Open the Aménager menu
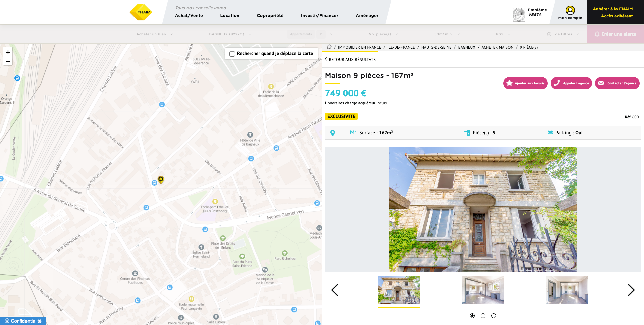This screenshot has height=325, width=644. point(367,15)
